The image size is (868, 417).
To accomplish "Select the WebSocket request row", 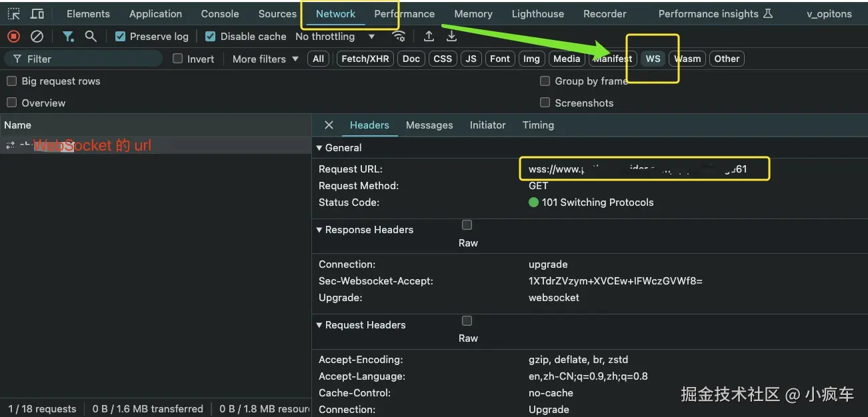I will coord(155,145).
